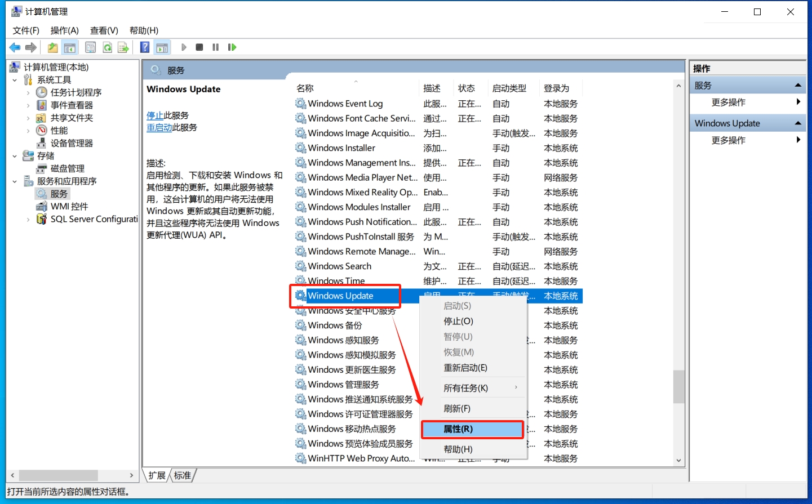Select Disk Management (磁盘管理) tree node
This screenshot has height=504, width=812.
click(x=68, y=168)
